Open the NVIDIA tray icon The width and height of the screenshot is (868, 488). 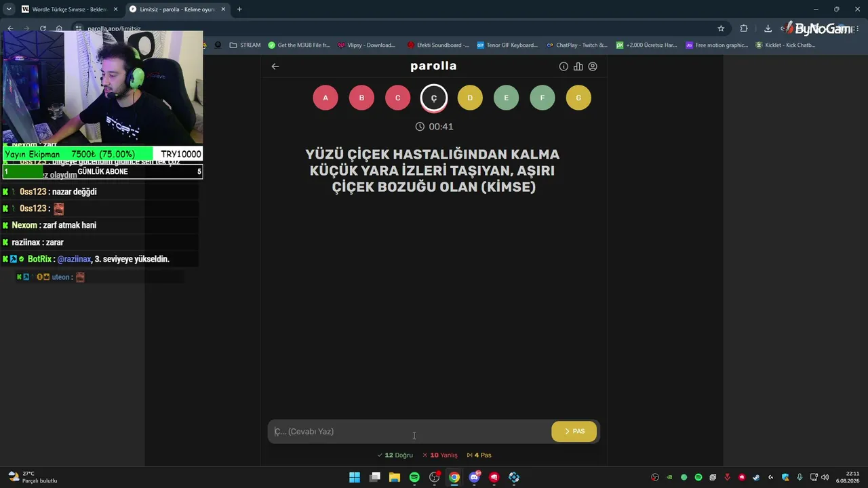669,477
